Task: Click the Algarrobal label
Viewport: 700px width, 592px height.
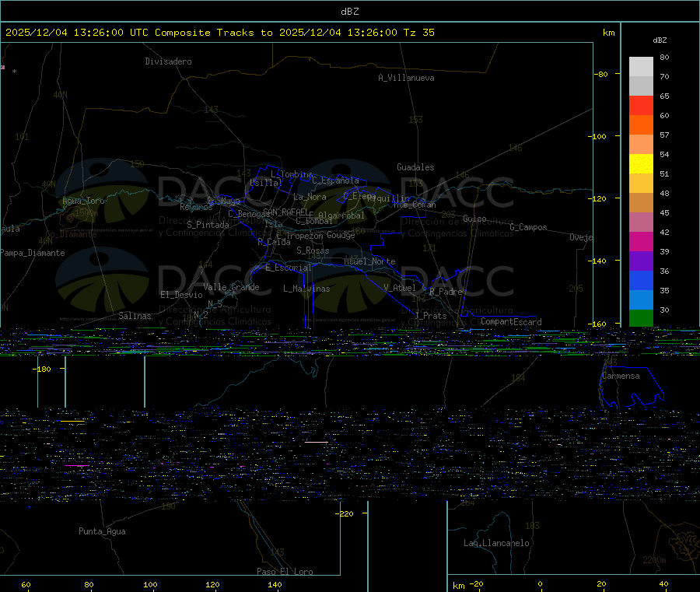Action: (341, 215)
